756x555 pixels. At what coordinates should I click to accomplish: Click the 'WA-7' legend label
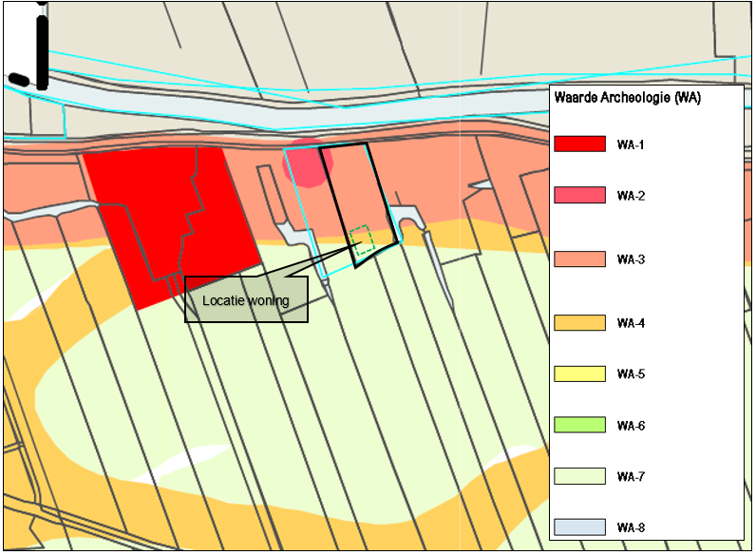[631, 477]
